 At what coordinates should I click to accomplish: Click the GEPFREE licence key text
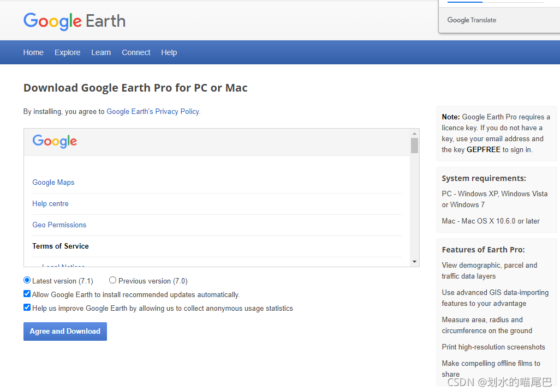(x=483, y=150)
